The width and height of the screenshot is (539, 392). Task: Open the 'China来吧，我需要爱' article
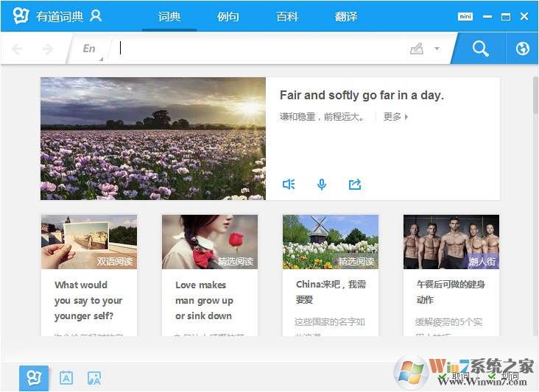[331, 292]
